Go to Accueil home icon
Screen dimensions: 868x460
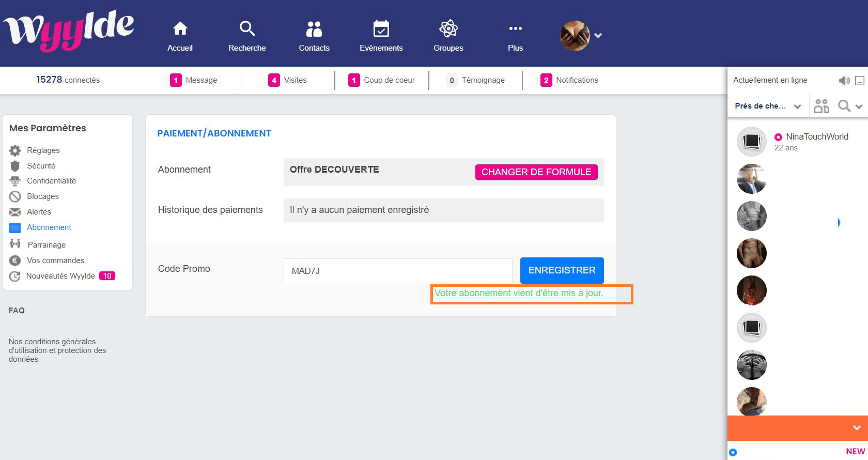(180, 28)
